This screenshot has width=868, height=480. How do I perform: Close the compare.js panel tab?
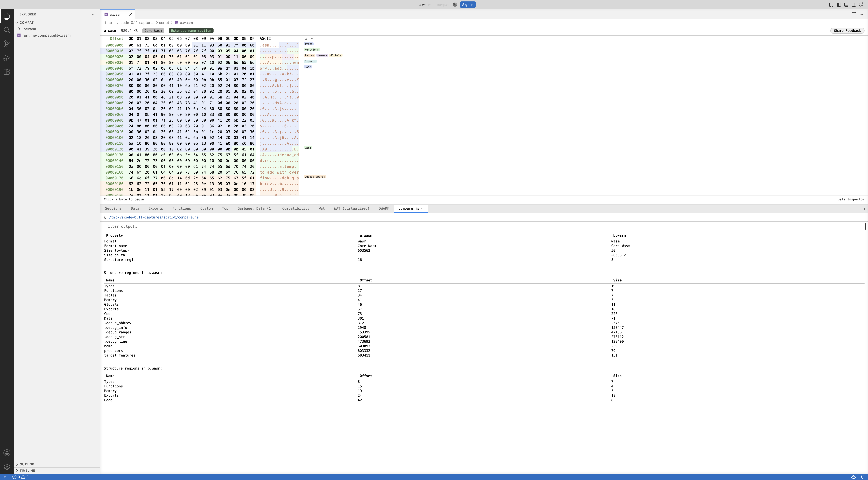[x=422, y=209]
